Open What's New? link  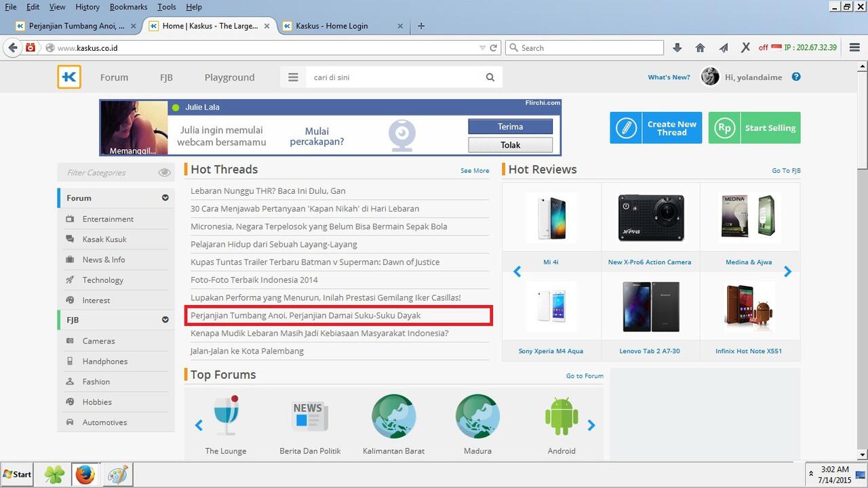tap(669, 77)
